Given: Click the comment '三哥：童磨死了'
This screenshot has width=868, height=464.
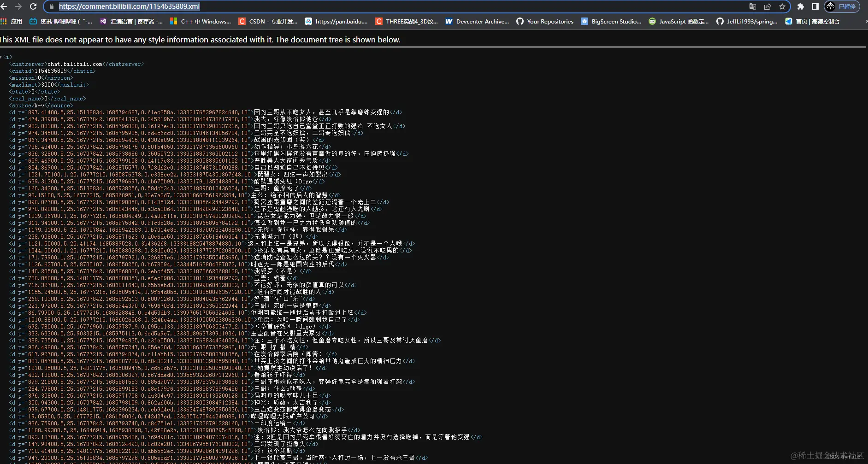Looking at the screenshot, I should [x=277, y=188].
